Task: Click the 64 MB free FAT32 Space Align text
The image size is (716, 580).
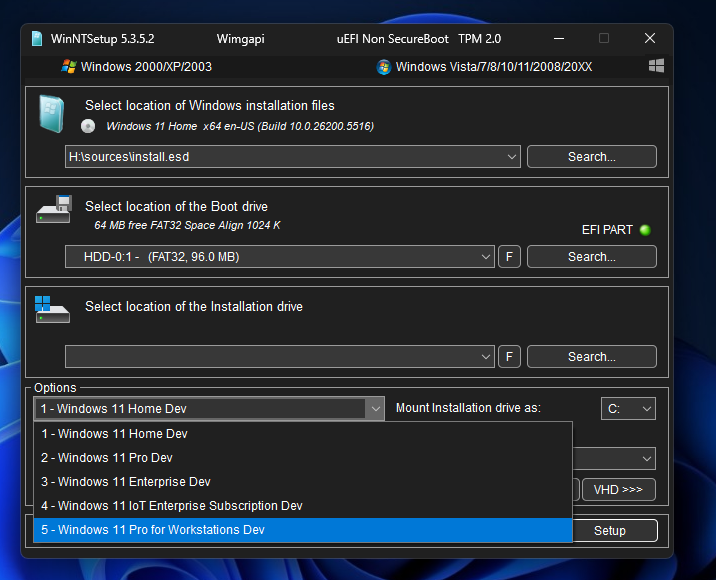Action: (187, 226)
